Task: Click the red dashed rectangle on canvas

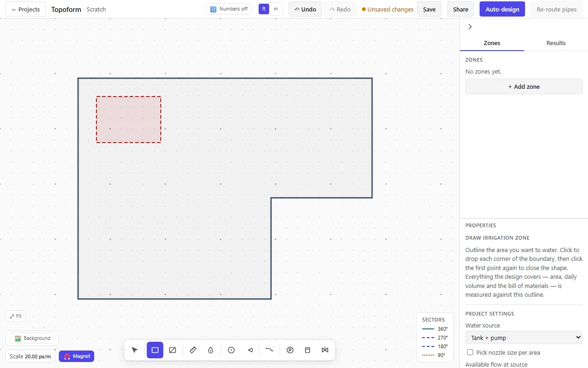Action: (x=129, y=120)
